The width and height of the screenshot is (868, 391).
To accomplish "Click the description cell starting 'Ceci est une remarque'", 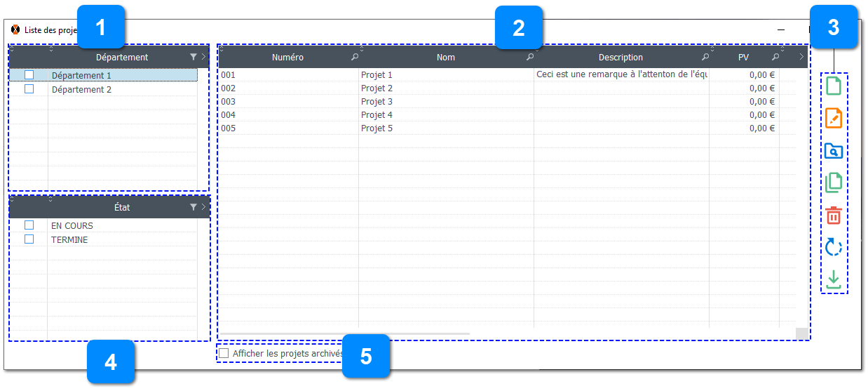I will tap(622, 74).
